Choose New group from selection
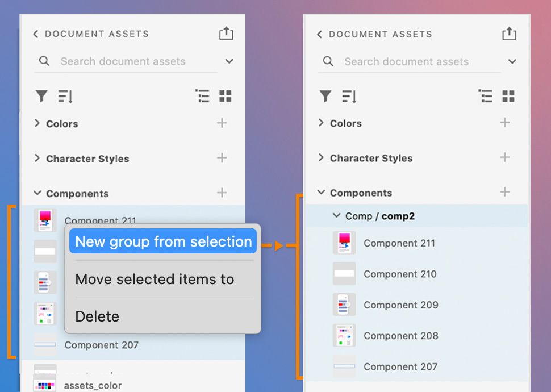The width and height of the screenshot is (551, 392). pyautogui.click(x=163, y=241)
